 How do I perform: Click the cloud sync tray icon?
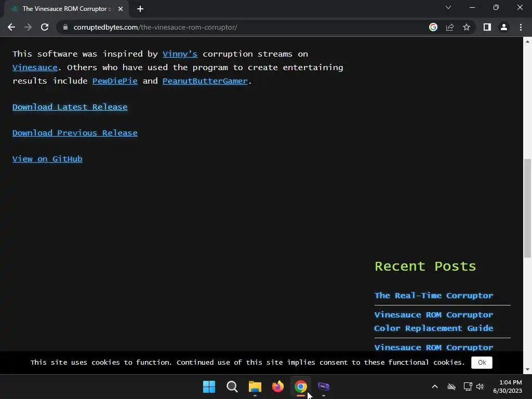coord(451,387)
